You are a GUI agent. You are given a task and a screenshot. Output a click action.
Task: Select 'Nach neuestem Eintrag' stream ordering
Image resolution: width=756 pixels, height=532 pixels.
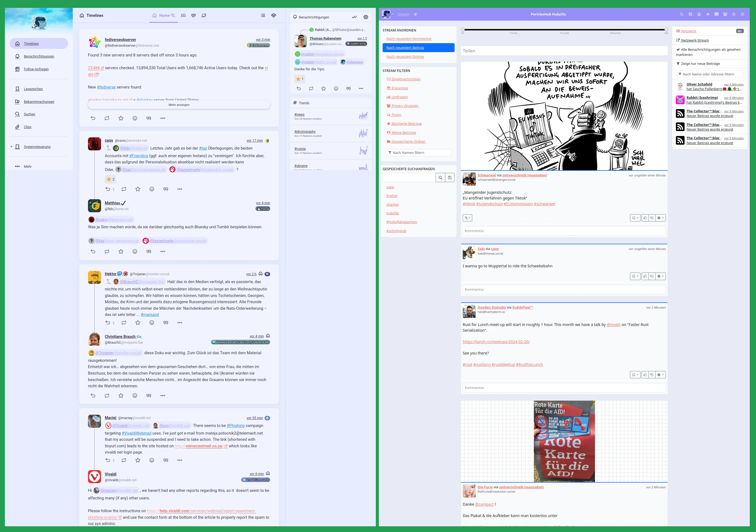(x=405, y=57)
